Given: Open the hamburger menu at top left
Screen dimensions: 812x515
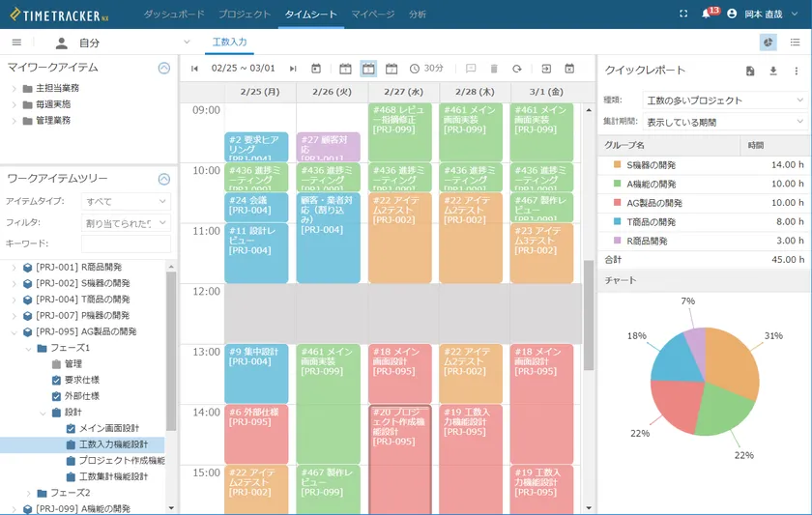Looking at the screenshot, I should pyautogui.click(x=16, y=43).
